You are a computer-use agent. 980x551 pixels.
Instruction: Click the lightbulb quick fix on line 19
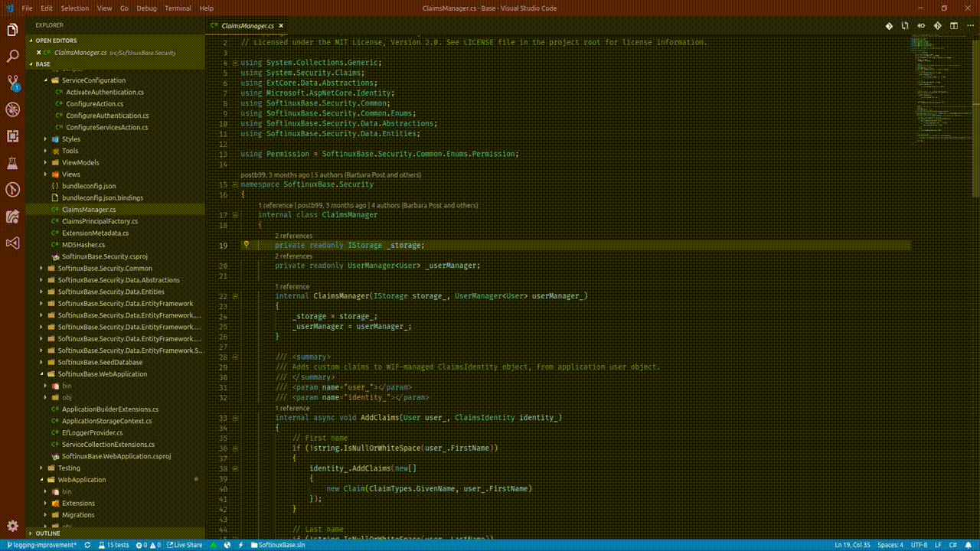(246, 245)
